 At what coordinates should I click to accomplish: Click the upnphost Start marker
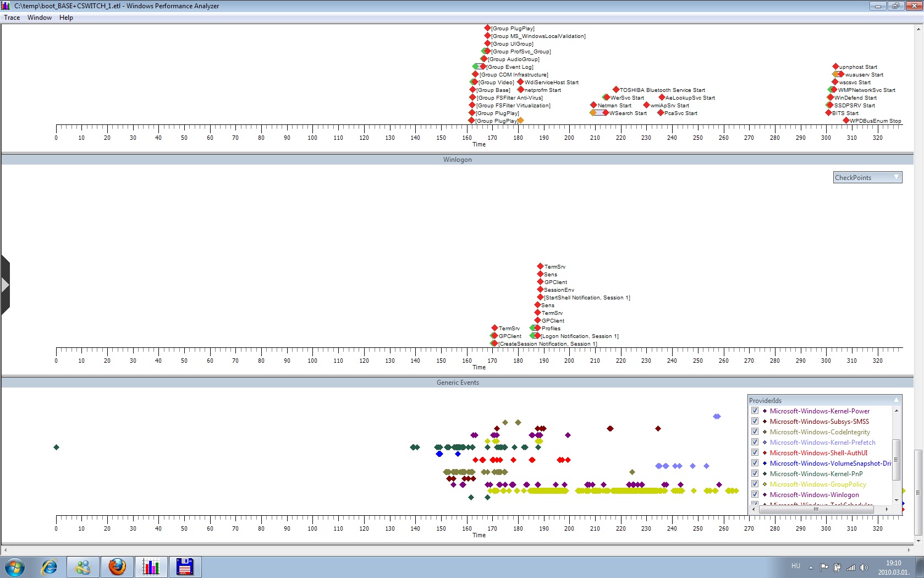point(835,67)
